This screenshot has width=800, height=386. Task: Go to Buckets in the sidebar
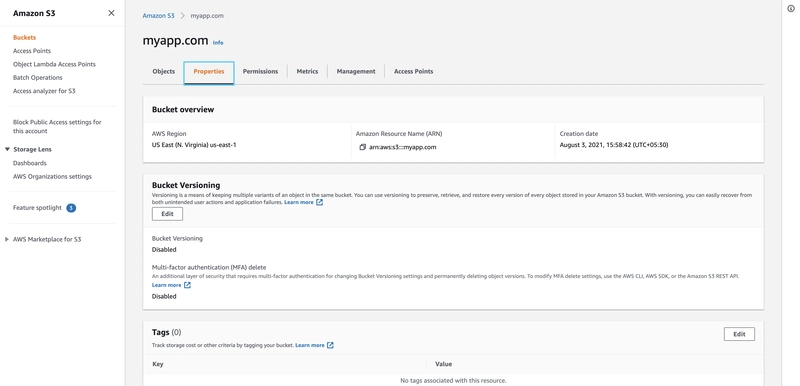(x=24, y=37)
